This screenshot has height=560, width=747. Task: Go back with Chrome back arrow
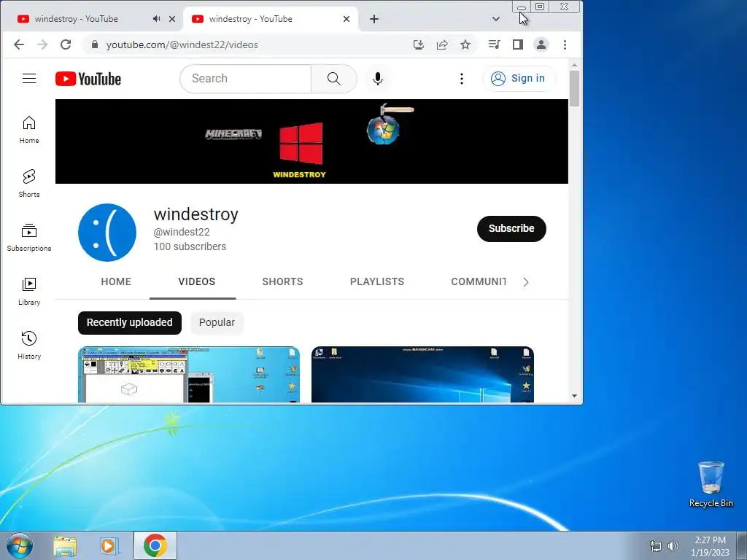point(19,44)
